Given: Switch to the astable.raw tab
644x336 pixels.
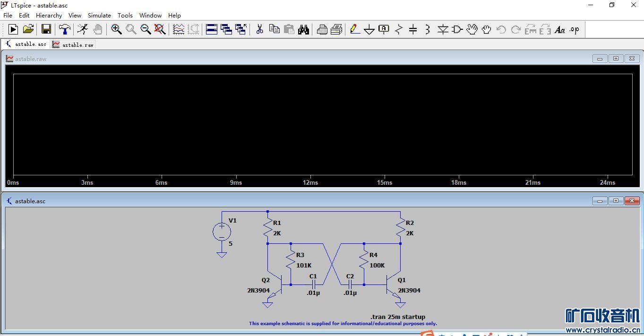Looking at the screenshot, I should click(x=73, y=44).
